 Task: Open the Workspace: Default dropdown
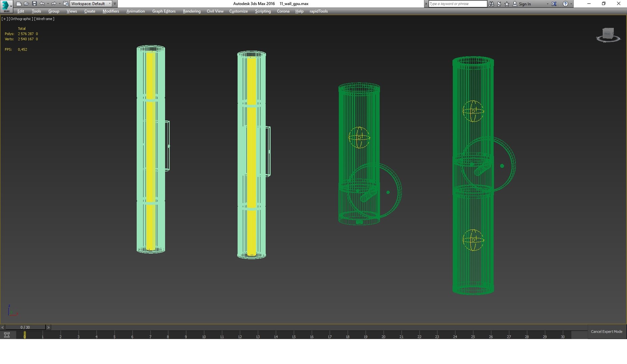tap(91, 4)
